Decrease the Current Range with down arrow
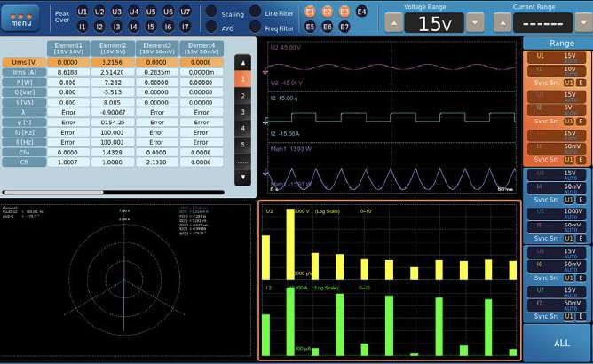Screen dimensions: 593x364 (584, 23)
